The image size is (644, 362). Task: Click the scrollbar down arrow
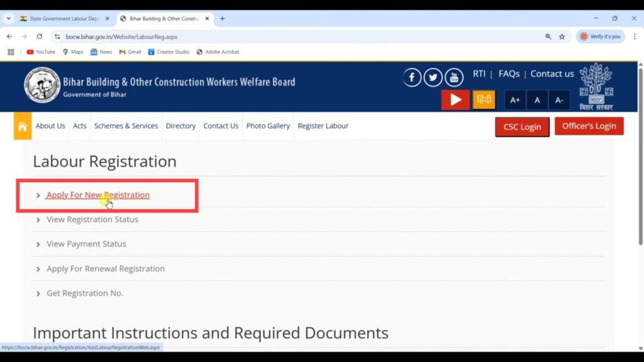(641, 348)
